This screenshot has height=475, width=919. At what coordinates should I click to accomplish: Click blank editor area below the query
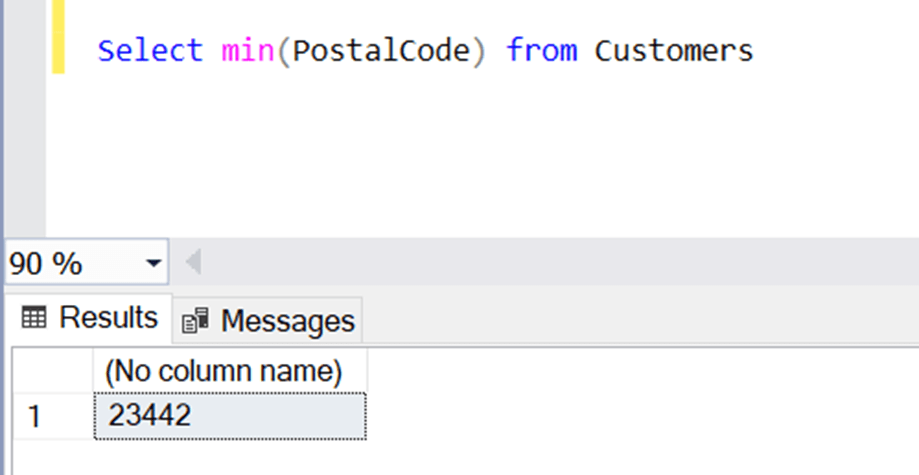(x=450, y=160)
